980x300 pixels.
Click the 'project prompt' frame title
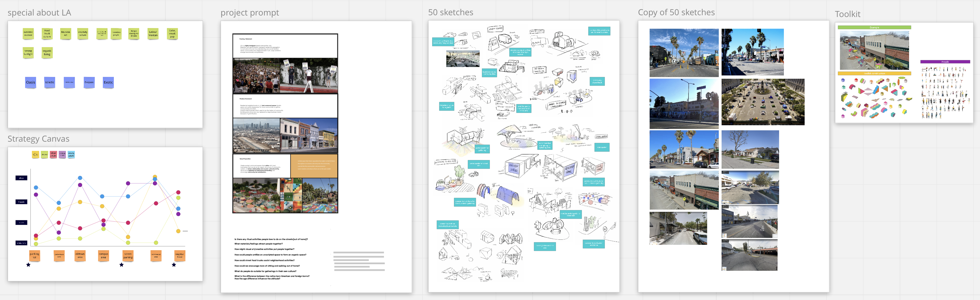pos(249,13)
